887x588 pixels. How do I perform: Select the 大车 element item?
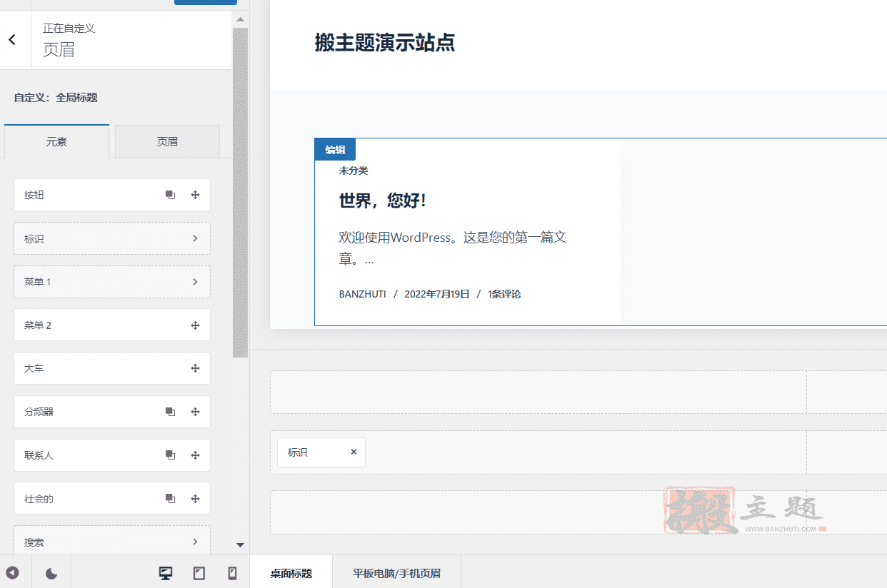pos(112,368)
